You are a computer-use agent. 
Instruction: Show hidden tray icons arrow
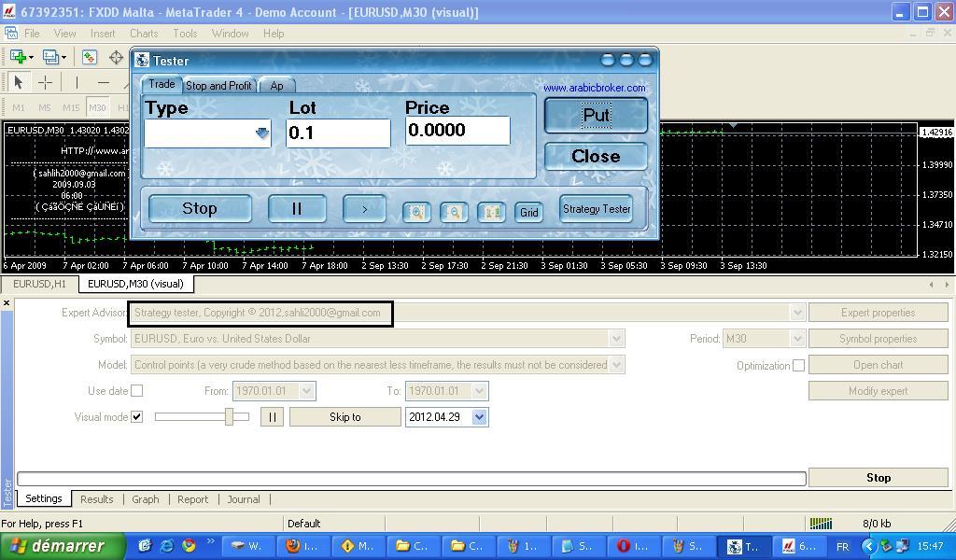point(869,546)
